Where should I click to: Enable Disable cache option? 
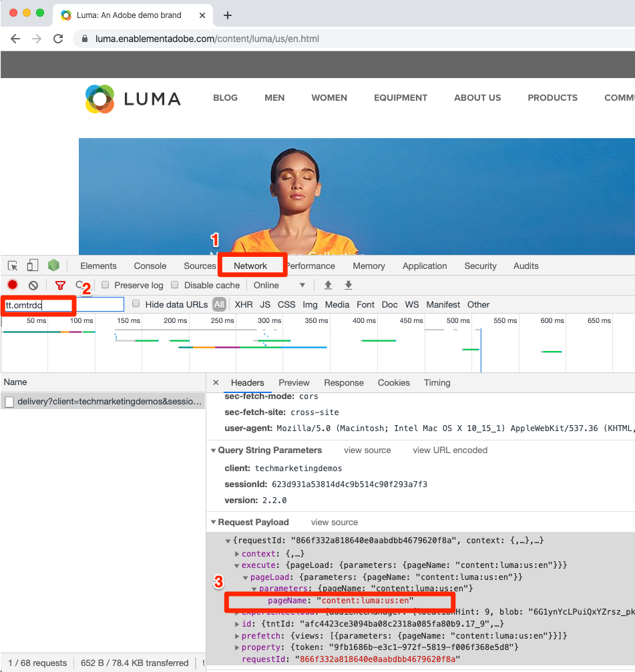[x=174, y=285]
